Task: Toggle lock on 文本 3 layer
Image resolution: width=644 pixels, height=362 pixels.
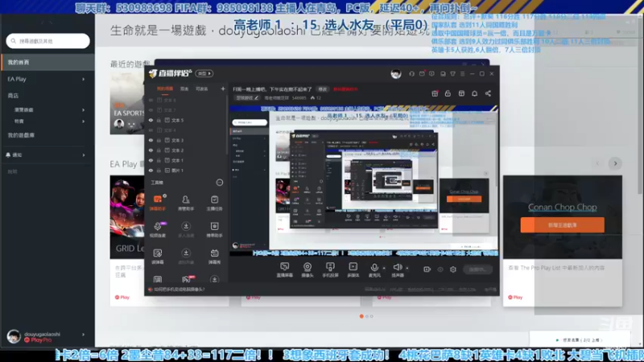Action: point(159,140)
